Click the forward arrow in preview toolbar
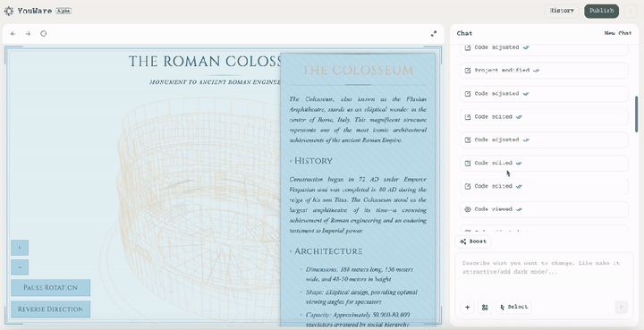This screenshot has width=644, height=330. point(29,34)
